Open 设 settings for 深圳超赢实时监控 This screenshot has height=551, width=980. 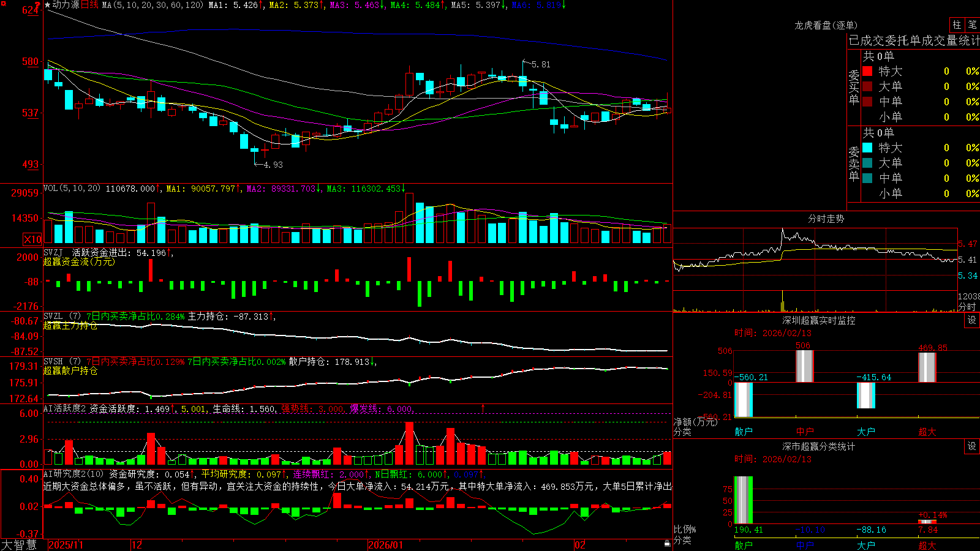coord(972,320)
